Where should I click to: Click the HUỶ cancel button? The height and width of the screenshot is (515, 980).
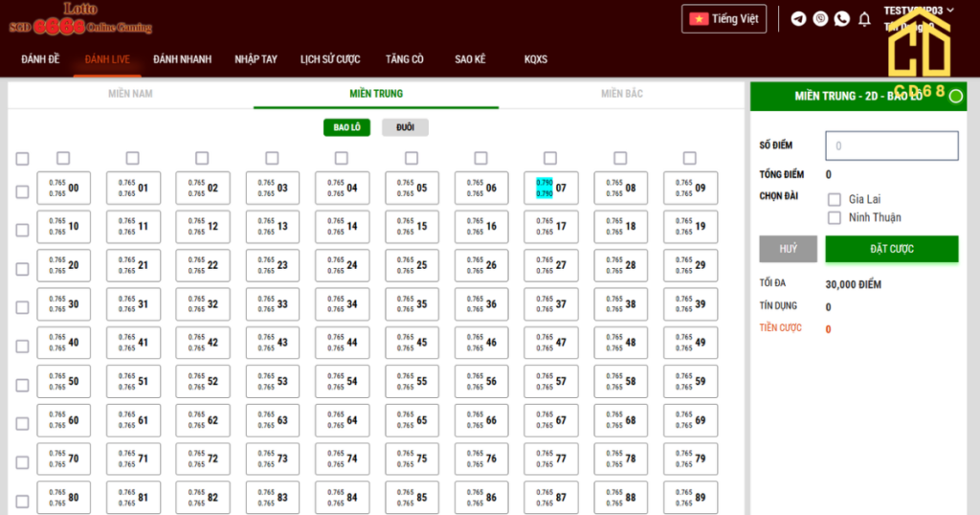789,249
